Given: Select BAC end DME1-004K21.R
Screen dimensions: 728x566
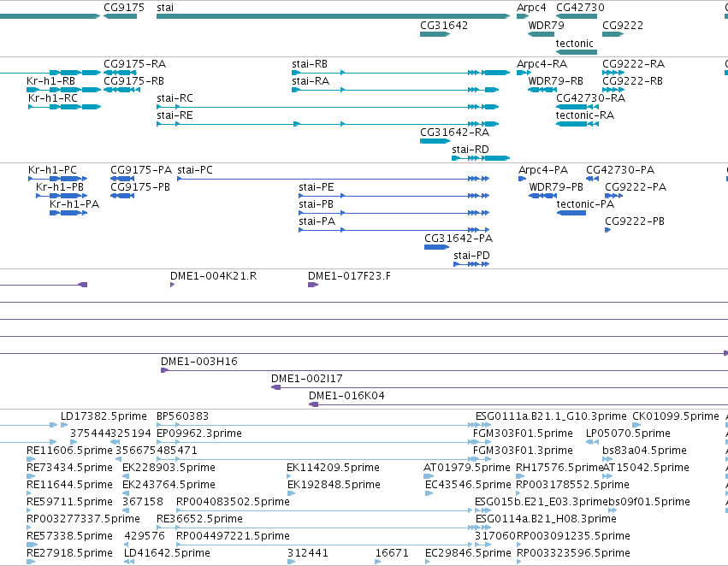Looking at the screenshot, I should point(172,285).
